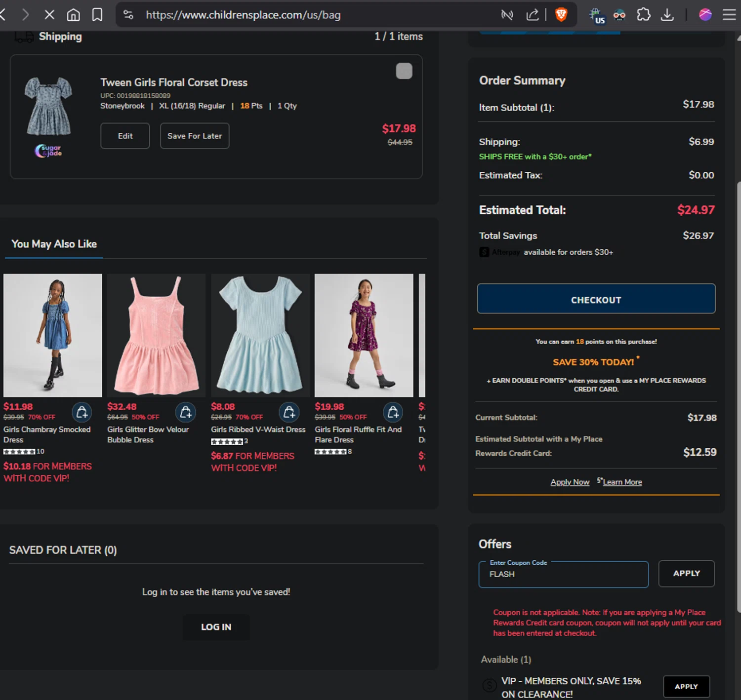Click the SAVED FOR LATER (0) heading
Viewport: 741px width, 700px height.
click(63, 550)
